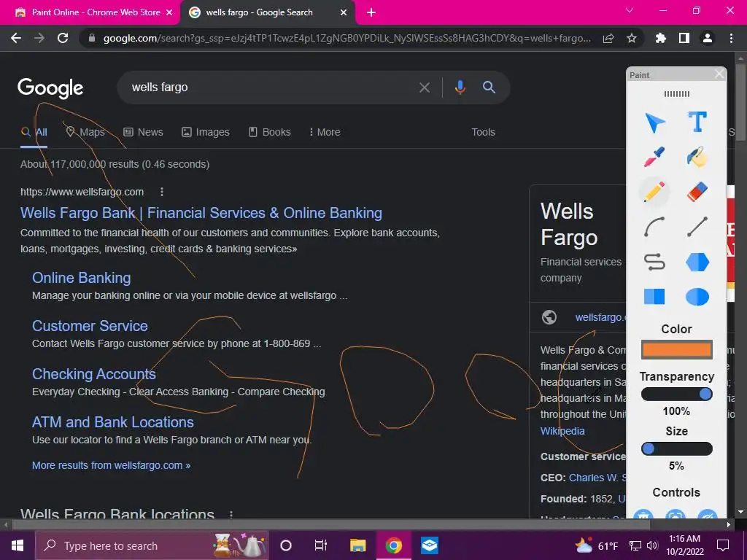The width and height of the screenshot is (747, 560).
Task: Click the Size slider handle
Action: [648, 448]
